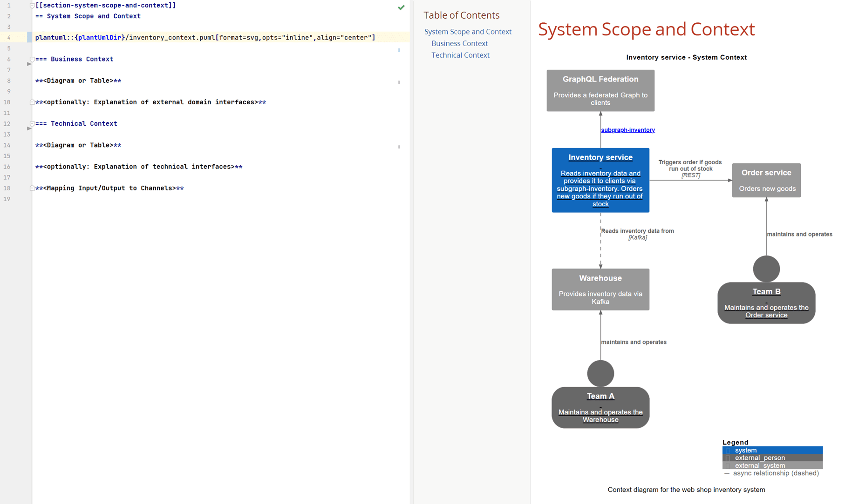Jump to Business Context in table of contents

click(x=459, y=43)
